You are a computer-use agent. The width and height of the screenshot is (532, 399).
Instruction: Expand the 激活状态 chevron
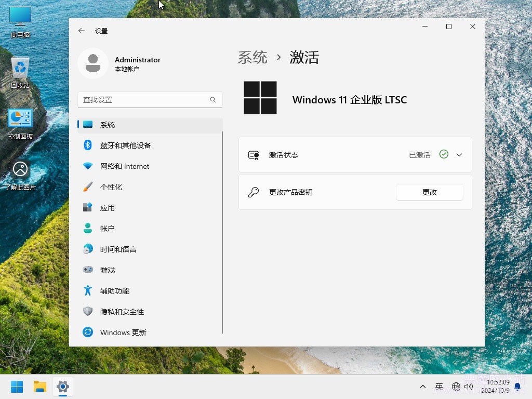459,155
